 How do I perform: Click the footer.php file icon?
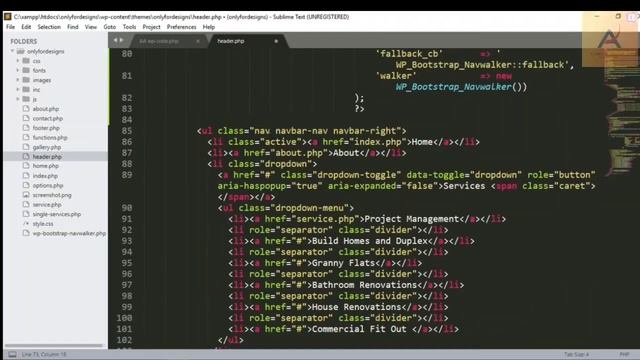coord(26,128)
